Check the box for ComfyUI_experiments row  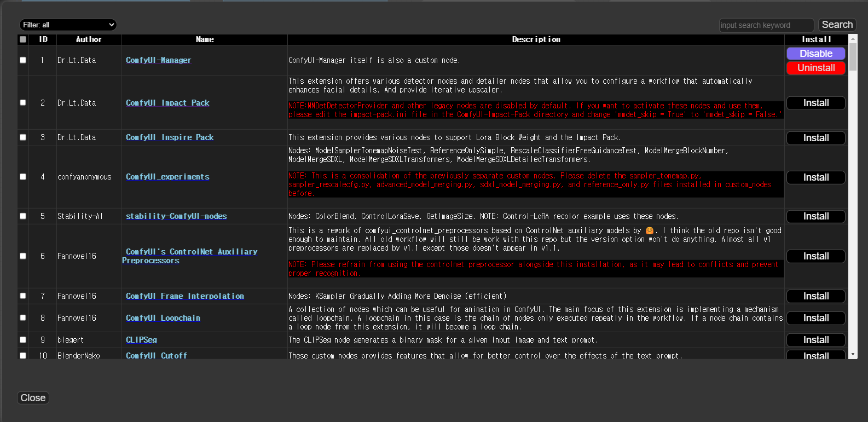(23, 177)
